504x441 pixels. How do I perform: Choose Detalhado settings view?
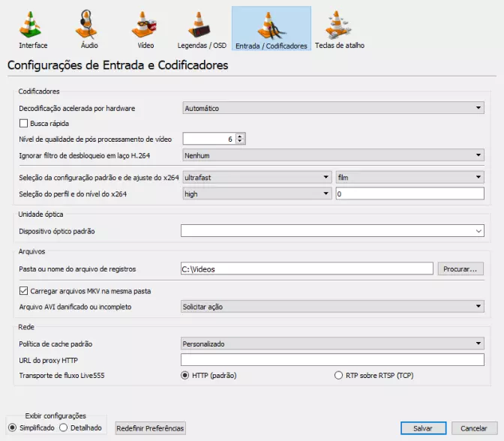click(63, 427)
